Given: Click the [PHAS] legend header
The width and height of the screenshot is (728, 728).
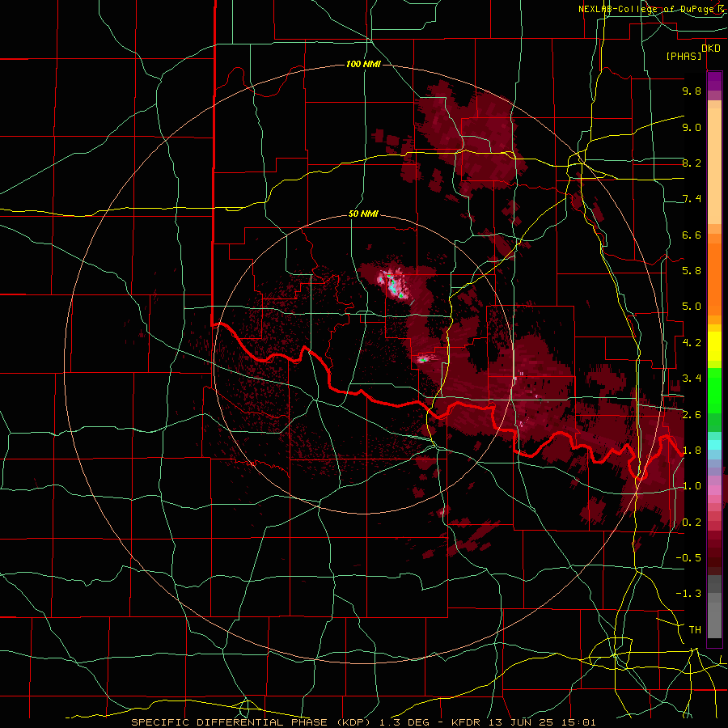Looking at the screenshot, I should tap(684, 57).
